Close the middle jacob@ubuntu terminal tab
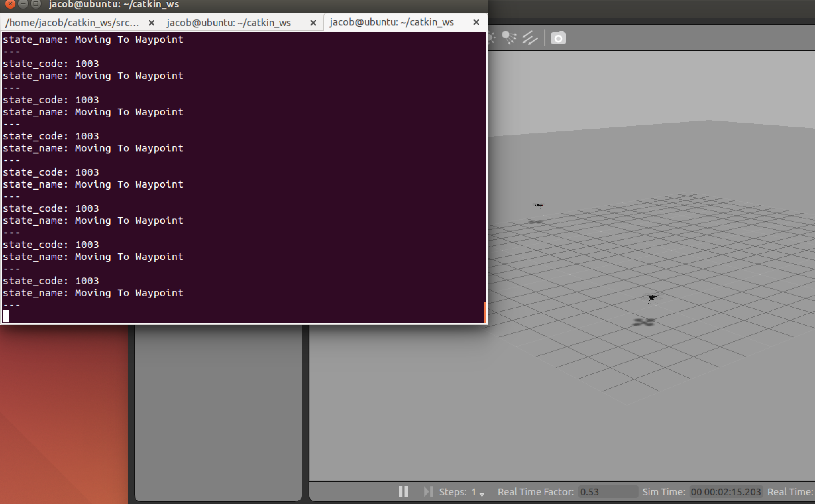 tap(313, 23)
